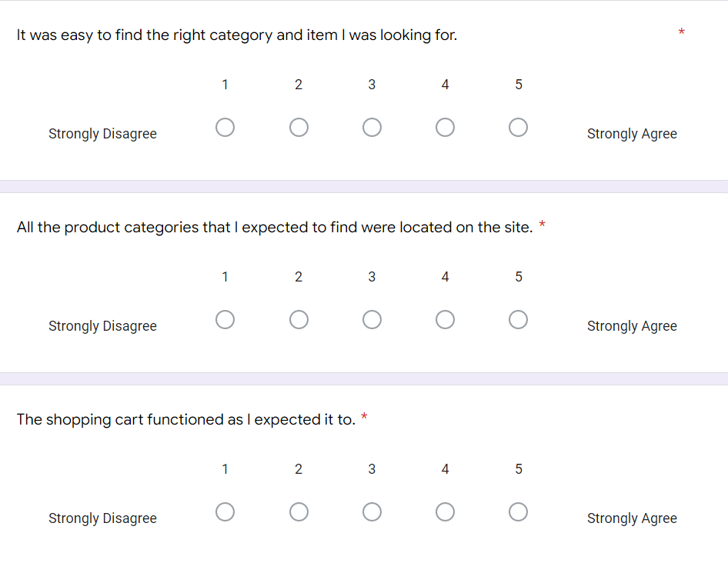Viewport: 728px width, 563px height.
Task: Rate shopping cart function as 2
Action: pyautogui.click(x=299, y=512)
